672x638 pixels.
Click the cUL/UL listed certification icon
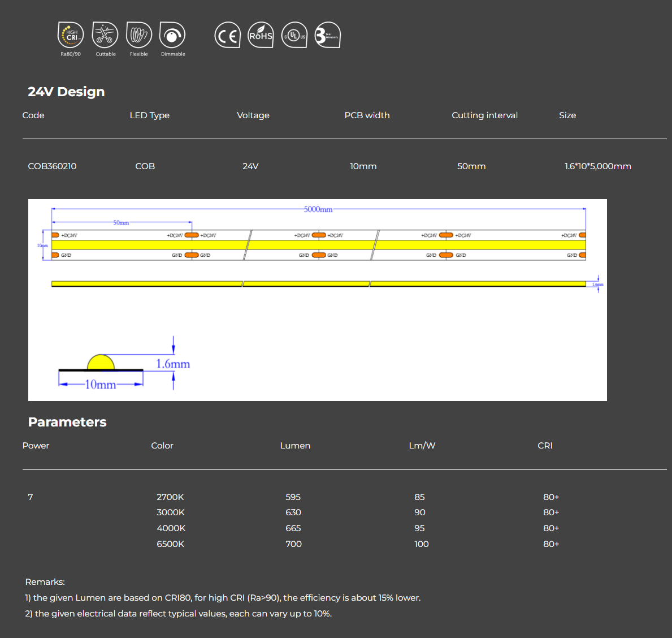pyautogui.click(x=294, y=35)
